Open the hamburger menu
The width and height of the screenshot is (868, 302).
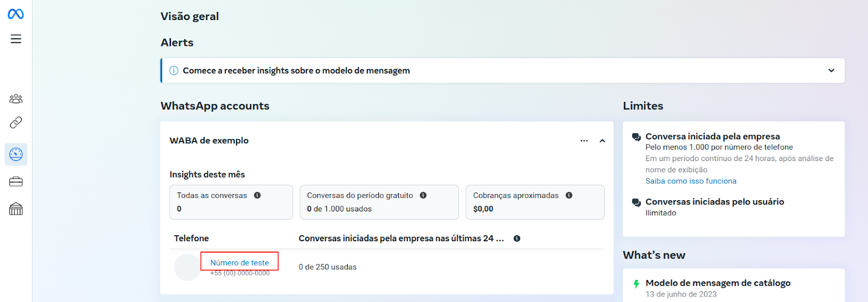tap(16, 39)
